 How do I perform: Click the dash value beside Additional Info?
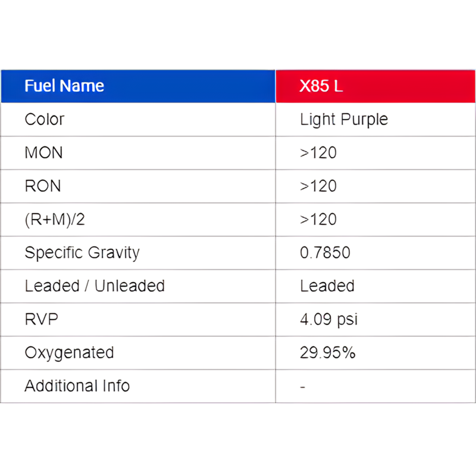coord(302,387)
